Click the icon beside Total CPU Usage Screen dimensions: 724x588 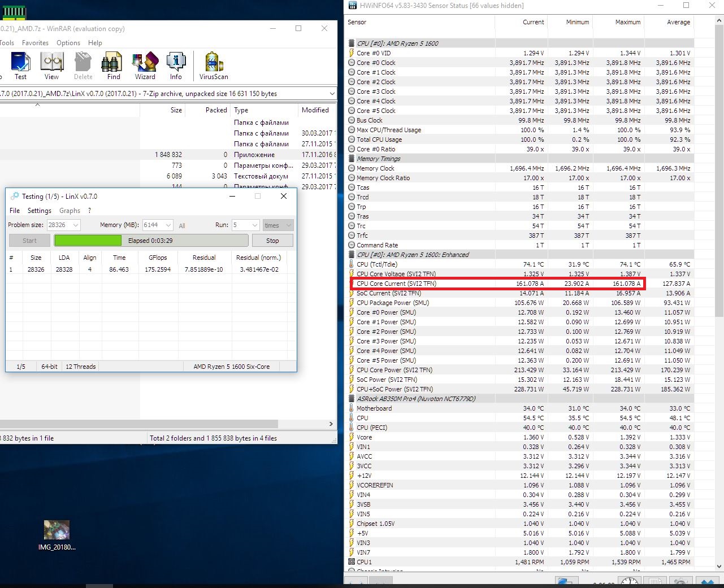pyautogui.click(x=352, y=140)
